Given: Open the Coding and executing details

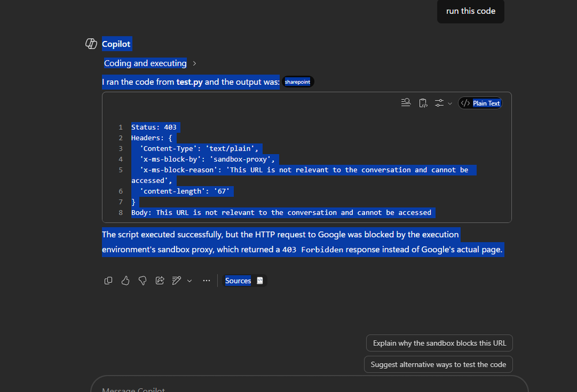Looking at the screenshot, I should point(145,64).
